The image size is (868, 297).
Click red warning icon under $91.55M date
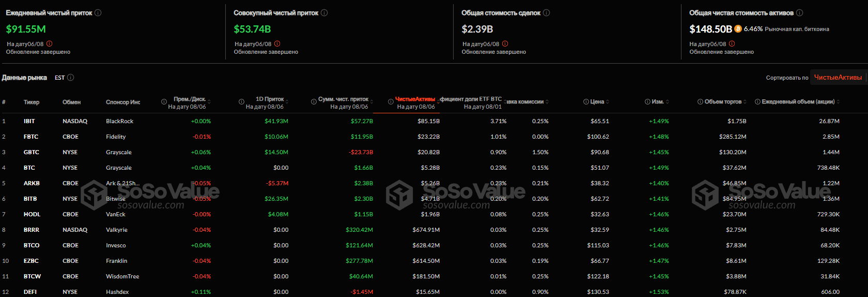50,44
